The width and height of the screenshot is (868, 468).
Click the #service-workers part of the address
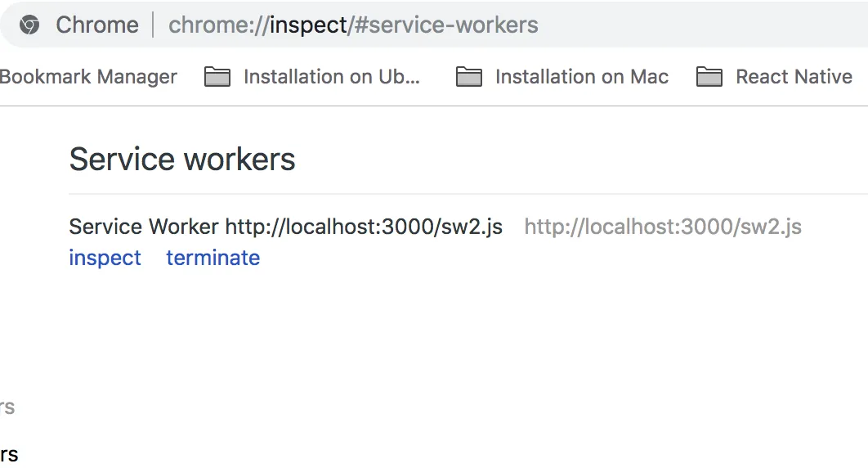(446, 25)
